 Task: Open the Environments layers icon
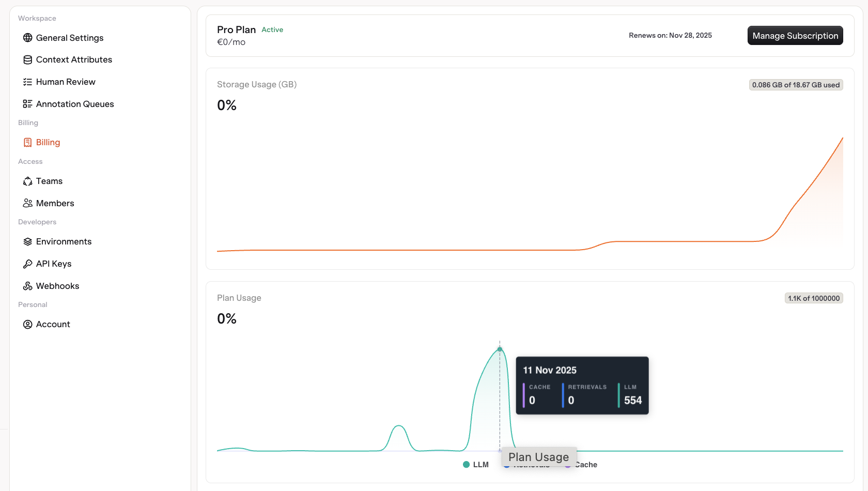(27, 241)
